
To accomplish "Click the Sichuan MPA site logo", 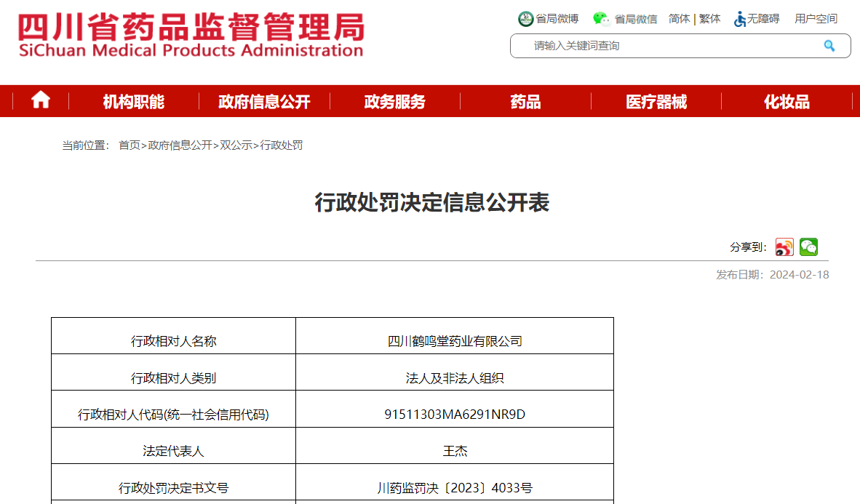I will pyautogui.click(x=191, y=36).
